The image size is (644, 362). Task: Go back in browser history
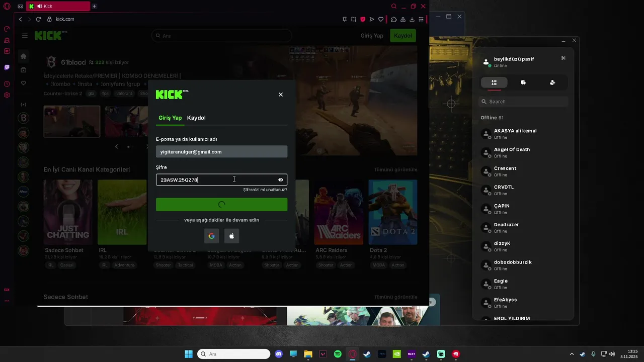tap(21, 19)
